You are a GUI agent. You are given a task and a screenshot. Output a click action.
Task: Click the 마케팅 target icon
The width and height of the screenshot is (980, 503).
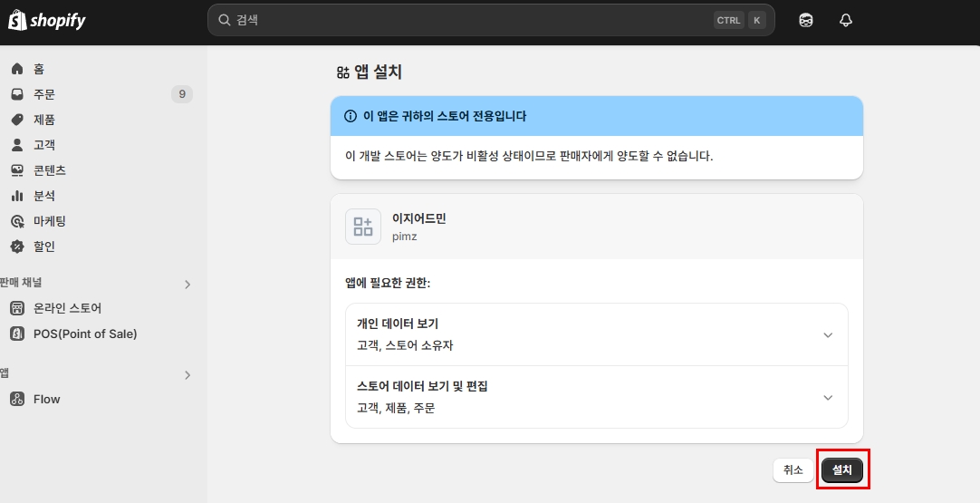[x=16, y=221]
